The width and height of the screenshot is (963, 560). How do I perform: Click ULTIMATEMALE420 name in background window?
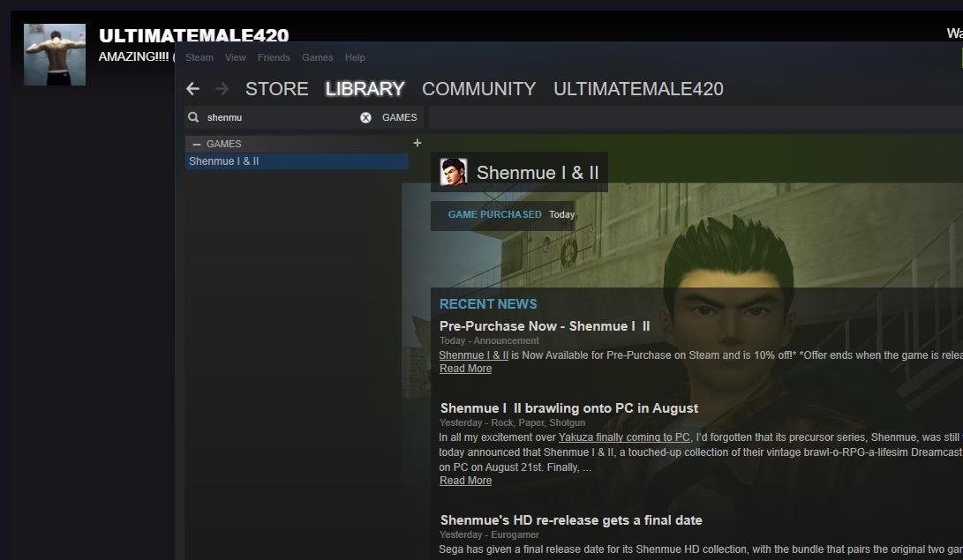pyautogui.click(x=193, y=35)
